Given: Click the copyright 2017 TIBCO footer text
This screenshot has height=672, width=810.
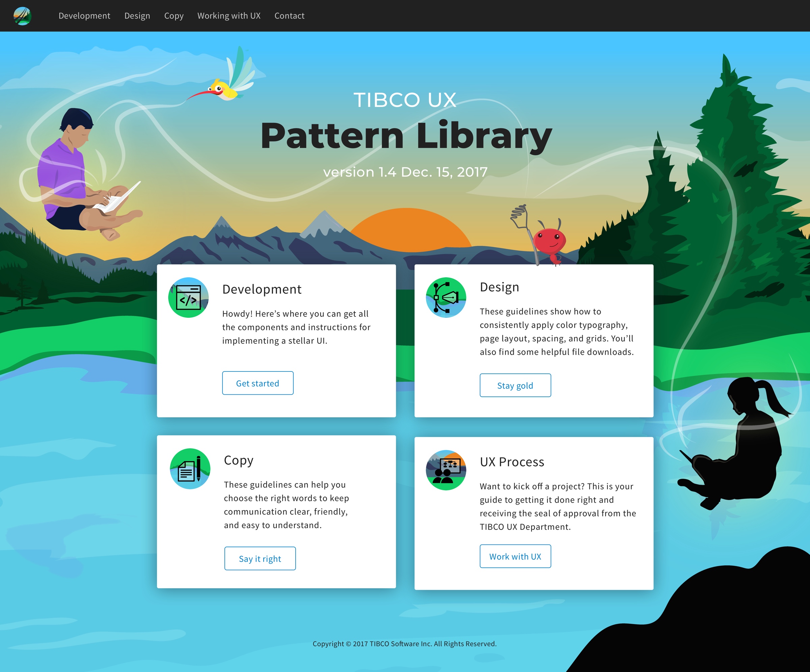Looking at the screenshot, I should [x=405, y=644].
